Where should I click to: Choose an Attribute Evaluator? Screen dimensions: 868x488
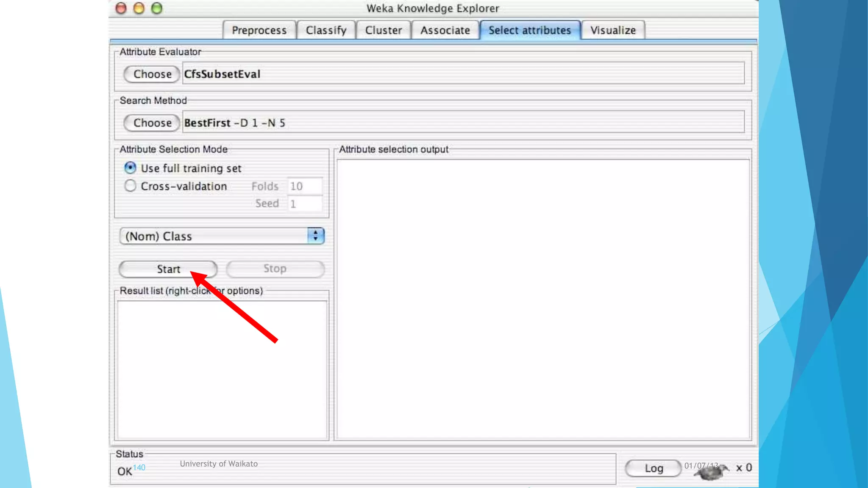coord(152,74)
